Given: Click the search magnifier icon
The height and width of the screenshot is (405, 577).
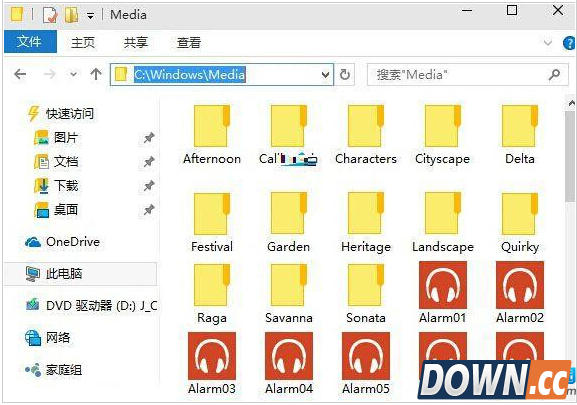Looking at the screenshot, I should (554, 75).
